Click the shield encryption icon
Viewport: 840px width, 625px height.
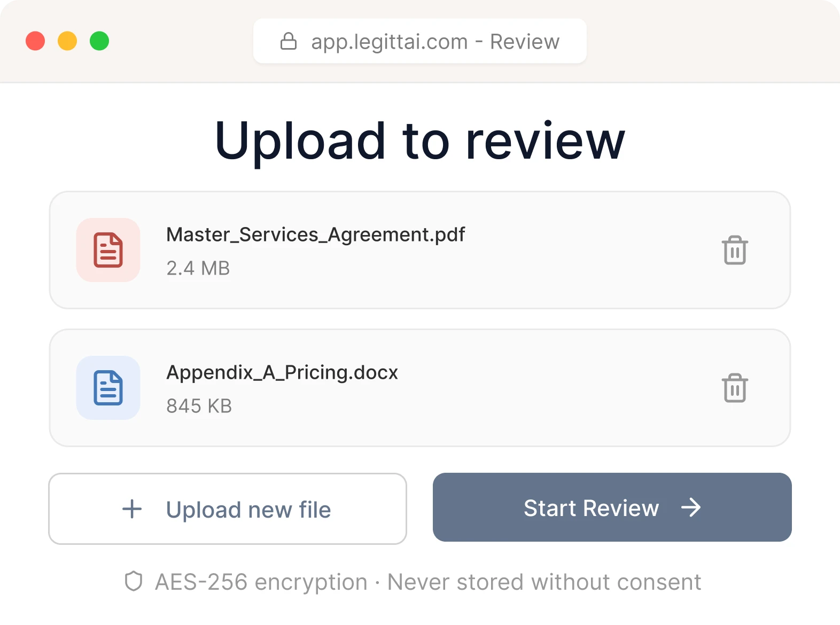pyautogui.click(x=134, y=582)
